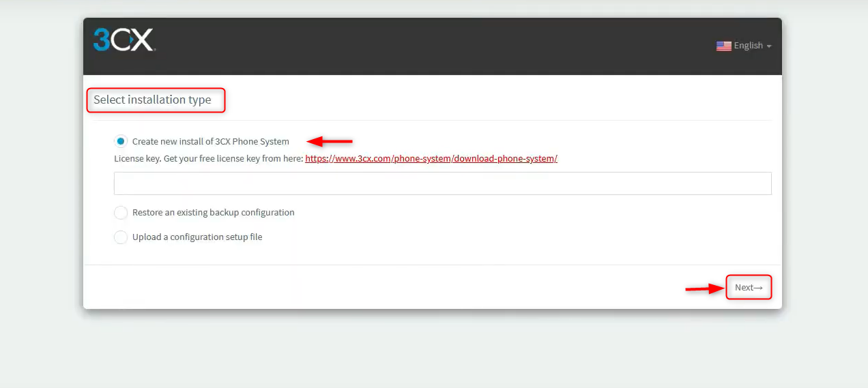Click the 'License key. Get your free license key' text
Image resolution: width=868 pixels, height=388 pixels.
[208, 159]
